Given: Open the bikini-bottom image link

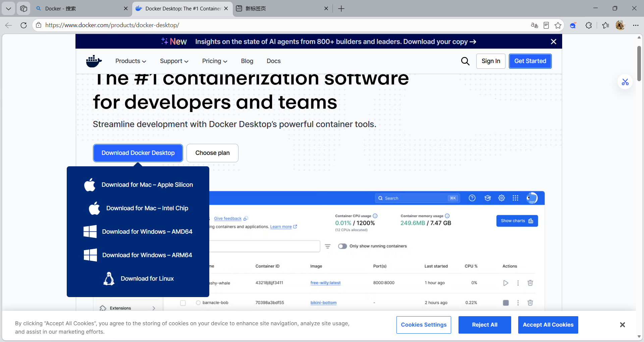Looking at the screenshot, I should pyautogui.click(x=323, y=302).
